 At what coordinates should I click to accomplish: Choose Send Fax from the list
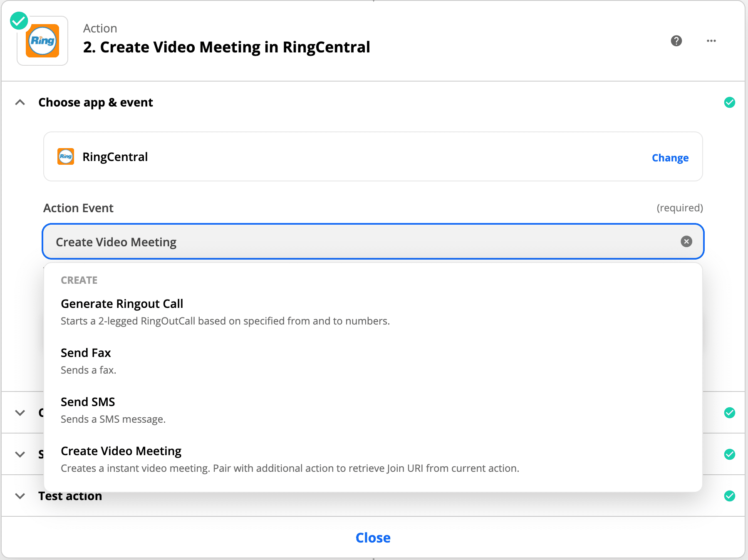click(86, 353)
